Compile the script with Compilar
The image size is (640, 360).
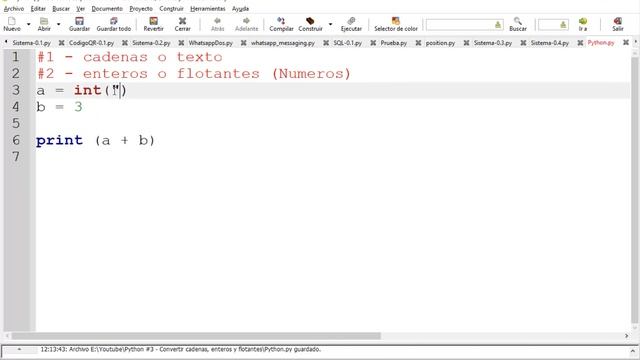(x=281, y=24)
